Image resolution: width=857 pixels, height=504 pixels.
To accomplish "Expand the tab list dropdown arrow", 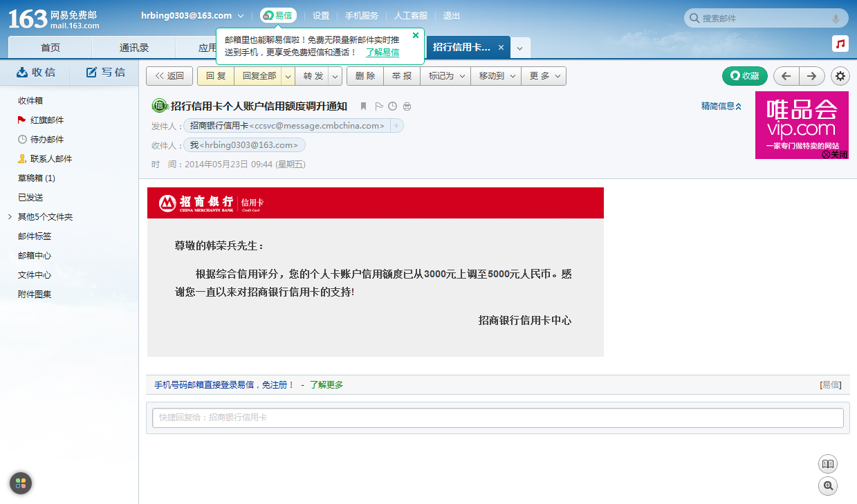I will tap(520, 48).
